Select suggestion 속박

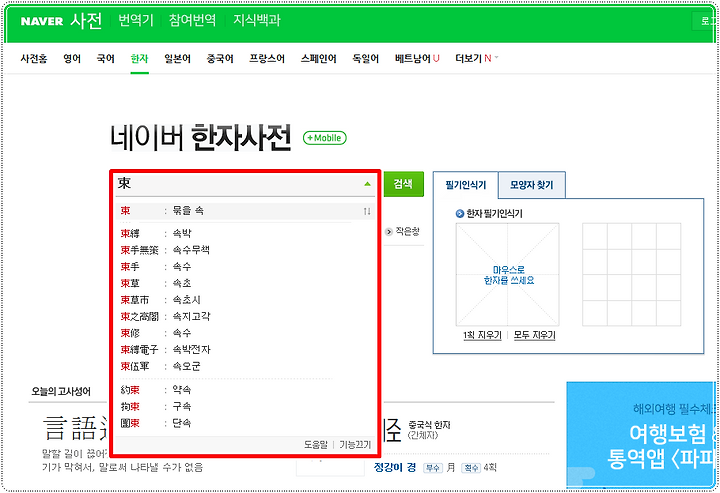coord(245,234)
